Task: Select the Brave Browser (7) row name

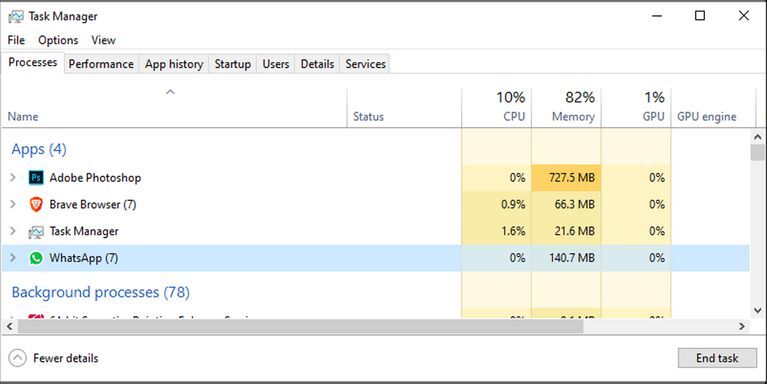Action: pyautogui.click(x=93, y=204)
